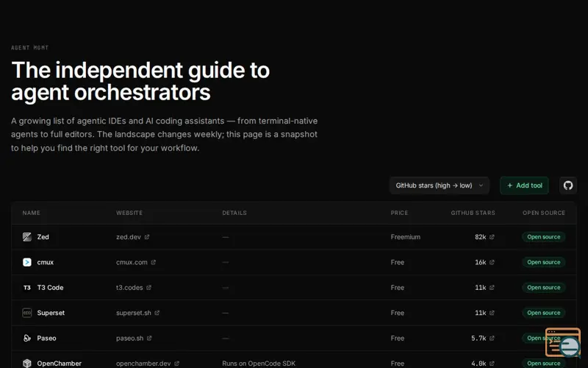Visit the superset.sh website link
The image size is (588, 368).
coord(134,313)
